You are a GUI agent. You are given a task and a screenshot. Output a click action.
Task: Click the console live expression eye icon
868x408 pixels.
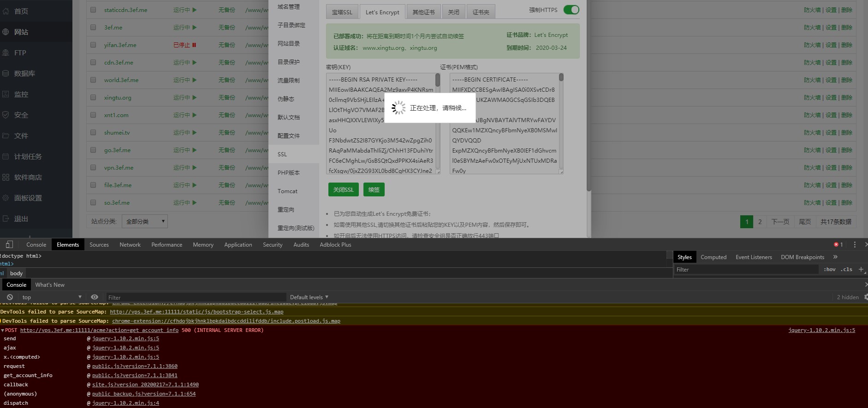pyautogui.click(x=95, y=297)
